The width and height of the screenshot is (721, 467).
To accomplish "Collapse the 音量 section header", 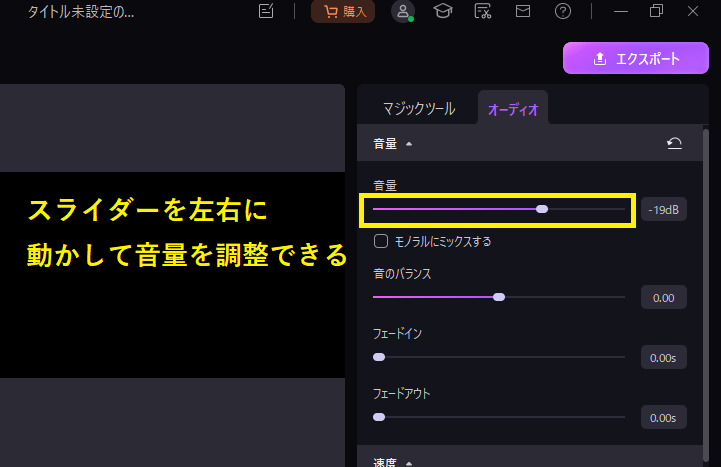I will pos(409,144).
